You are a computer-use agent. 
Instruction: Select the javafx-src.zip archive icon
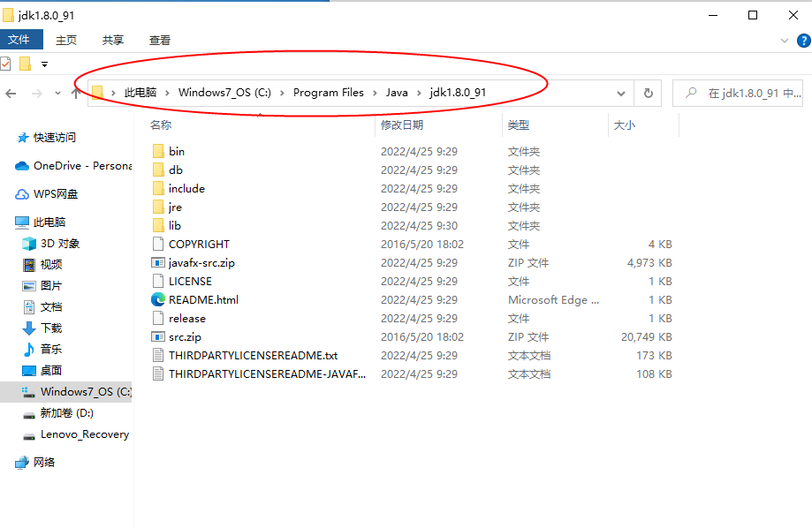click(158, 262)
